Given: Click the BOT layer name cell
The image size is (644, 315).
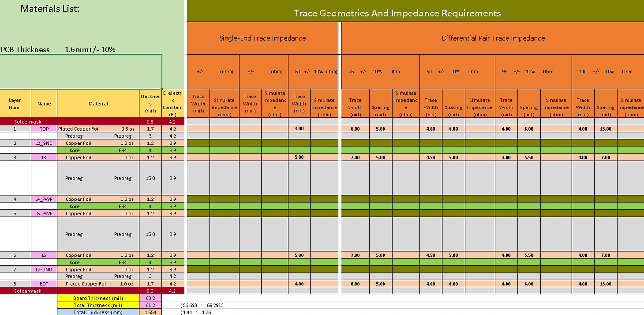Looking at the screenshot, I should (x=44, y=284).
